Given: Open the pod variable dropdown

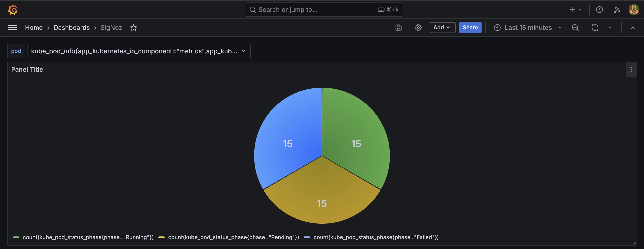Looking at the screenshot, I should tap(139, 51).
